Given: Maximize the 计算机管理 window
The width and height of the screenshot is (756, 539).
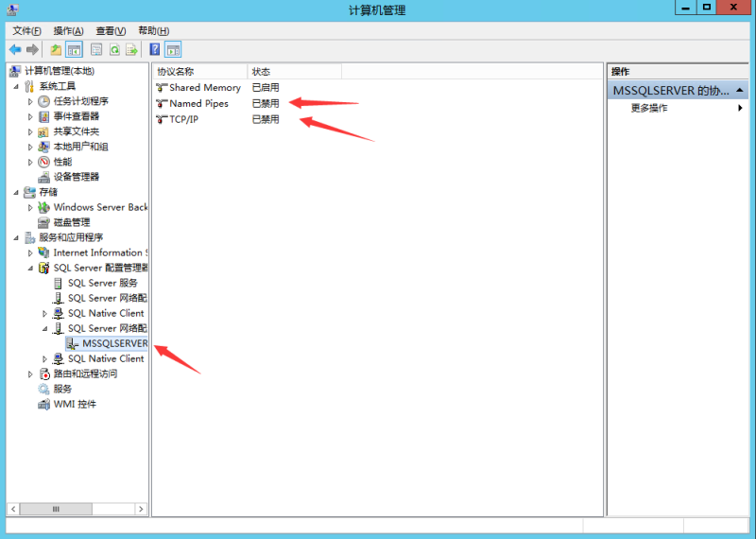Looking at the screenshot, I should tap(706, 8).
